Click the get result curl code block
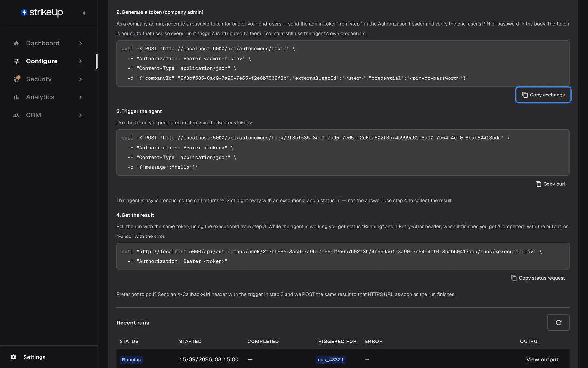 click(343, 256)
